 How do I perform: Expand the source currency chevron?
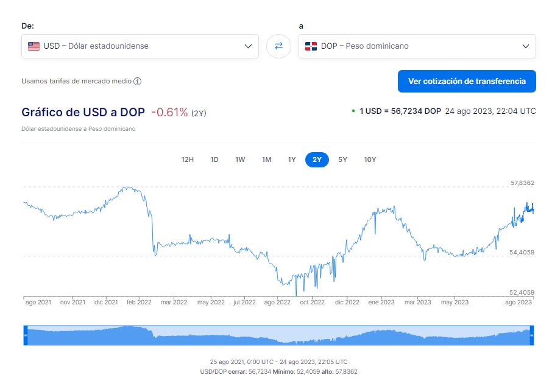[x=248, y=46]
